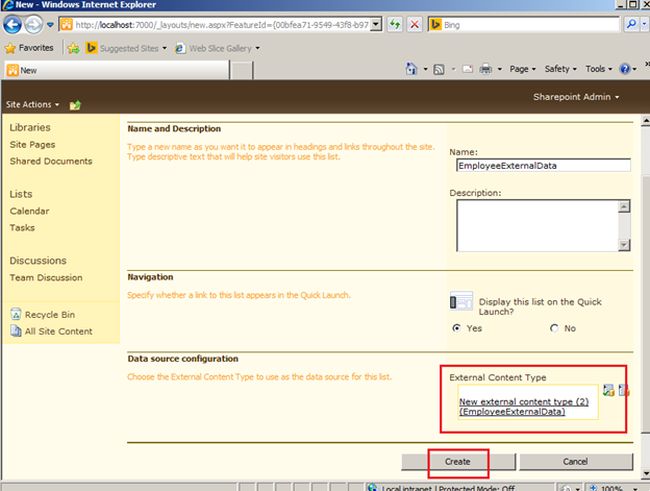Open Suggested Sites link
Screen dimensions: 650x491
129,49
